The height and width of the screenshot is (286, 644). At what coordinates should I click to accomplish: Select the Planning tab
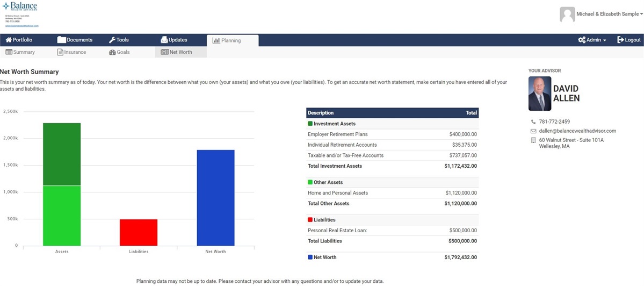click(x=233, y=40)
